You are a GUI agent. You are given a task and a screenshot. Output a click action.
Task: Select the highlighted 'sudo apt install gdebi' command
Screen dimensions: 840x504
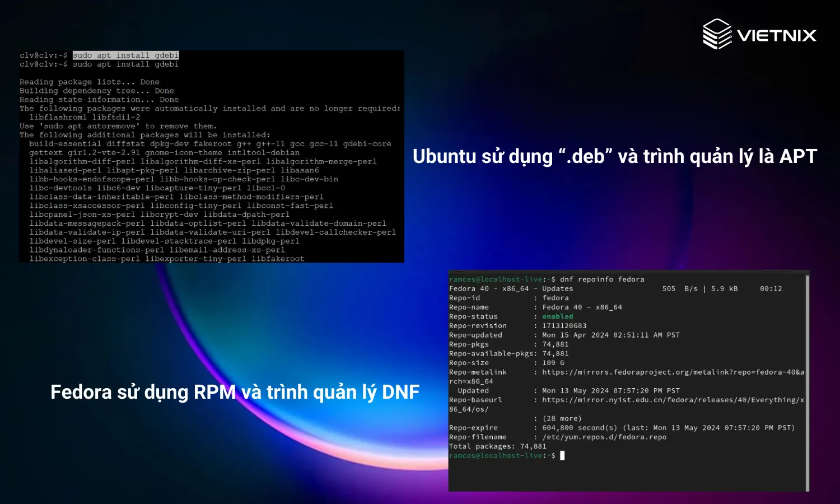click(x=125, y=55)
